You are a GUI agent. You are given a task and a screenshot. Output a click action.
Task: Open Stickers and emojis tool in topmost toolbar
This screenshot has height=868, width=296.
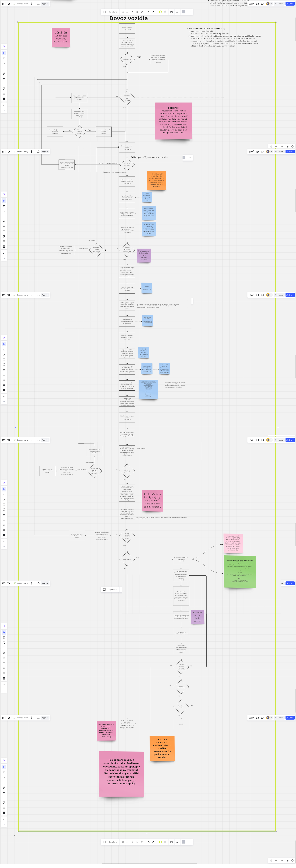4,89
